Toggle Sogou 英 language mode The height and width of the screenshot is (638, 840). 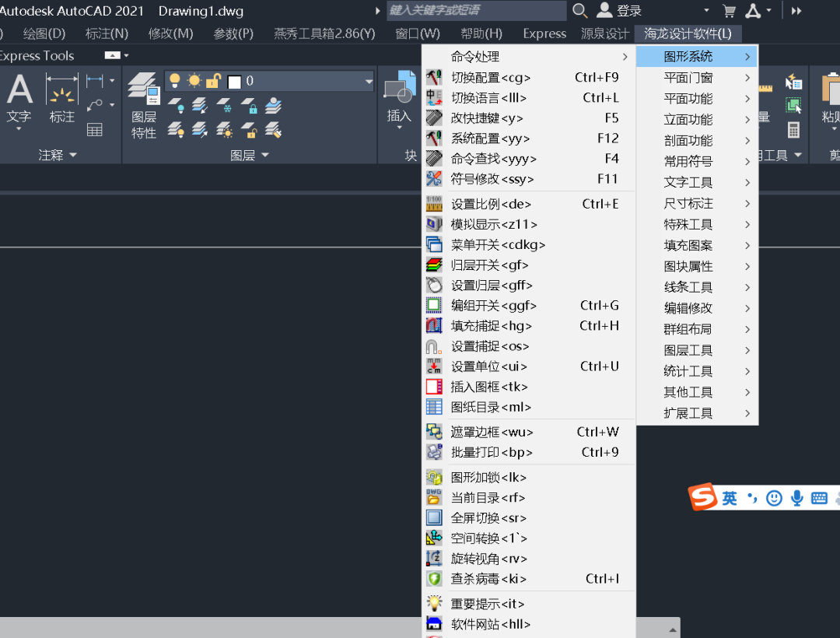(729, 499)
